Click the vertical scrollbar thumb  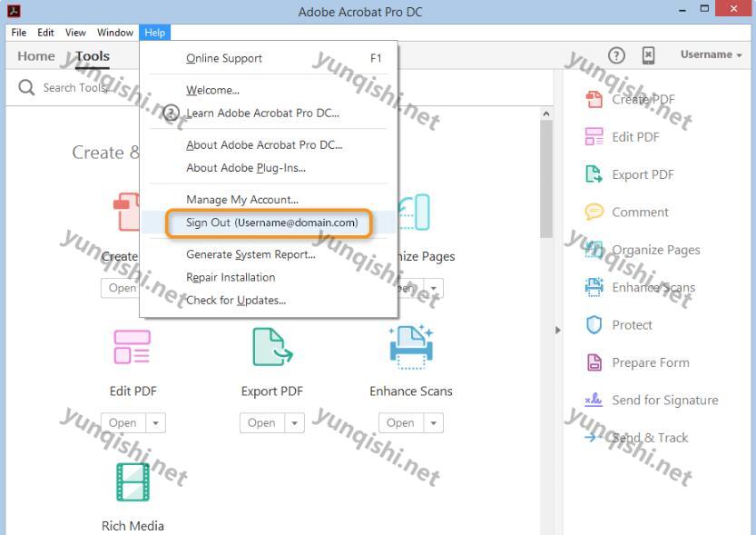[546, 180]
